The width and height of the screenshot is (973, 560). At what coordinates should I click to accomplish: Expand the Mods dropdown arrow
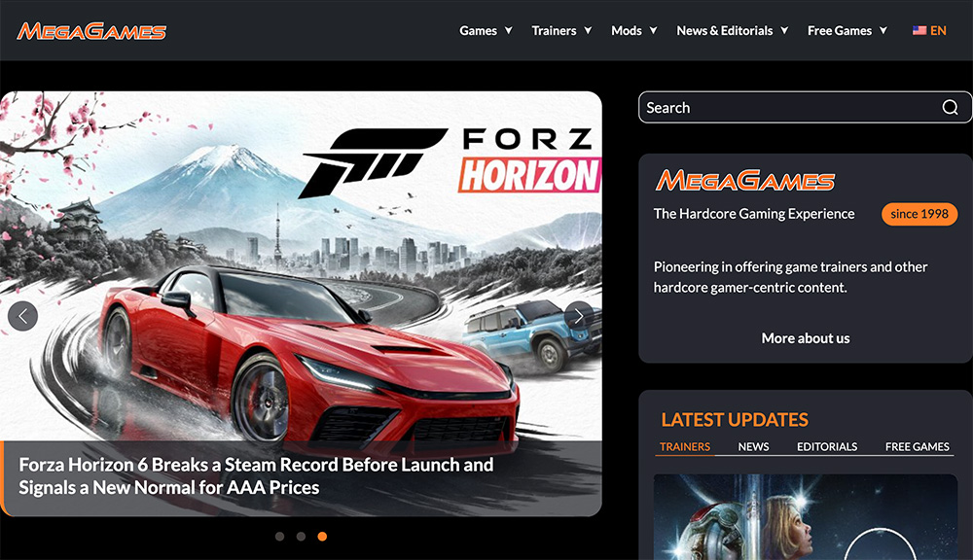[x=653, y=30]
